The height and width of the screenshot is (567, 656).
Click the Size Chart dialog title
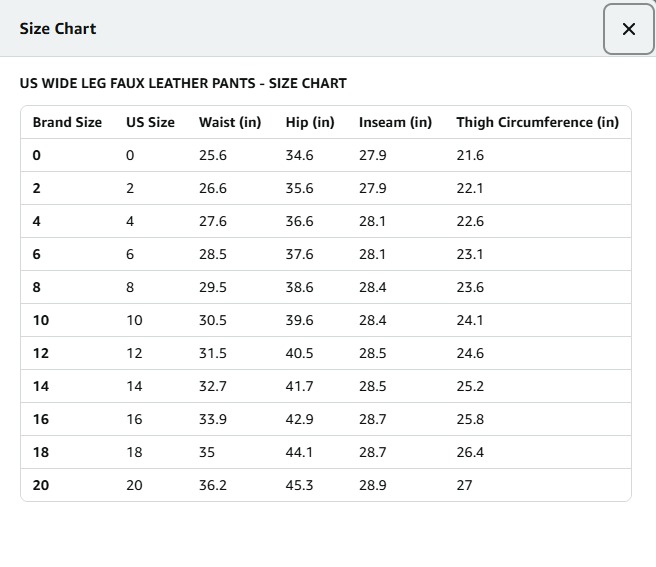[58, 28]
